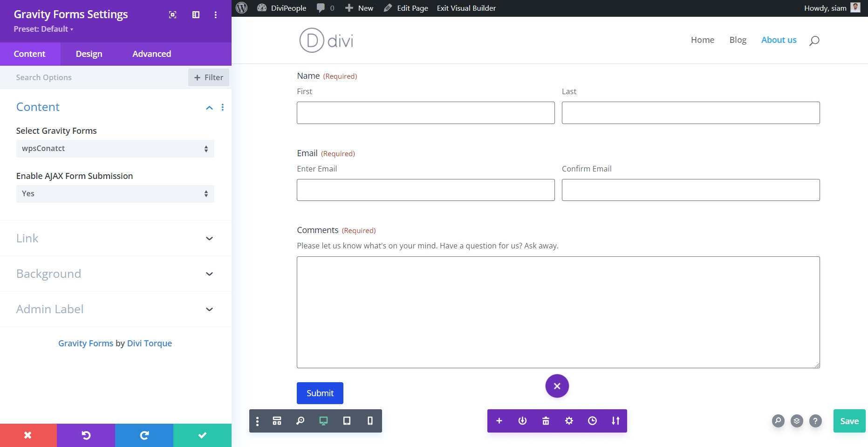Open the Select Gravity Forms dropdown
The height and width of the screenshot is (447, 868).
[x=115, y=148]
